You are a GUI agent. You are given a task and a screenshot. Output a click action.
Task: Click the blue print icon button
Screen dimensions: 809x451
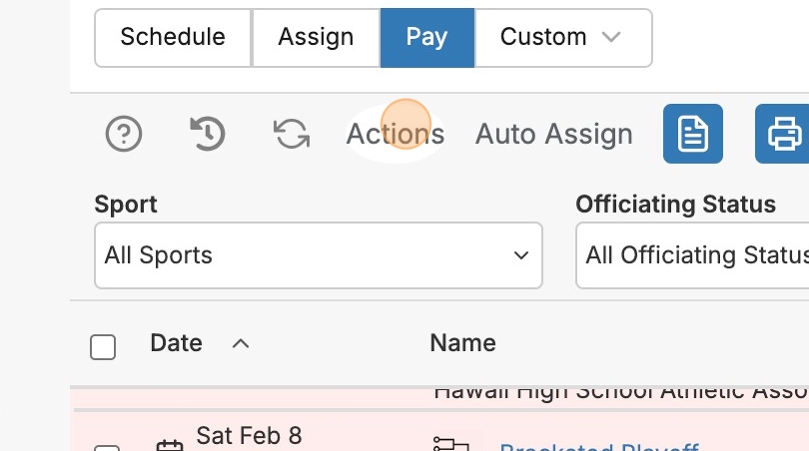click(x=782, y=134)
